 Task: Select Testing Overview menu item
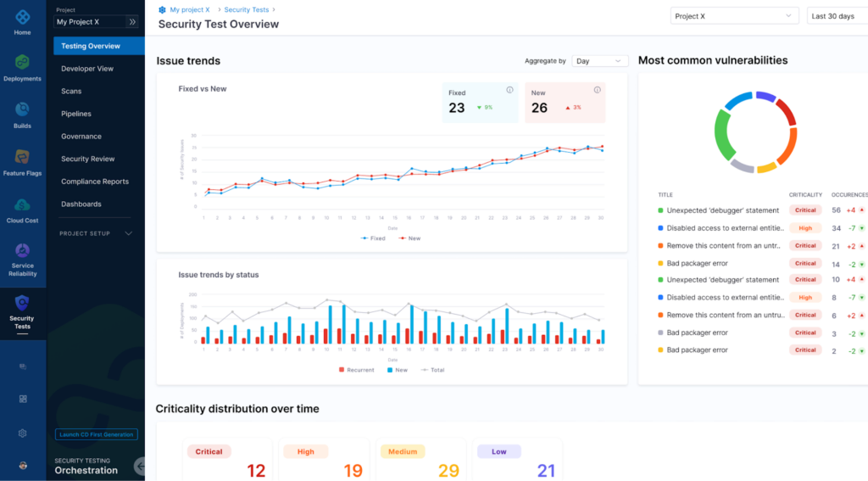tap(99, 46)
